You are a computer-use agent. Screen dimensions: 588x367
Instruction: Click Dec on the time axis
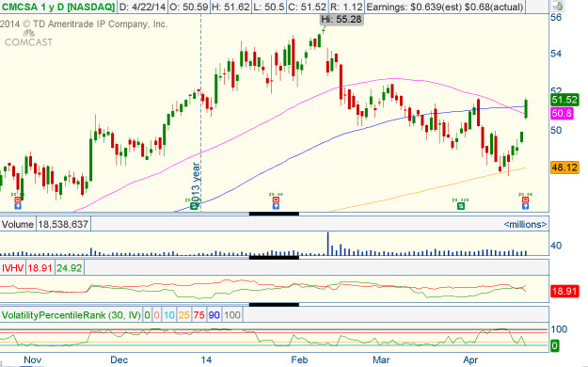119,360
